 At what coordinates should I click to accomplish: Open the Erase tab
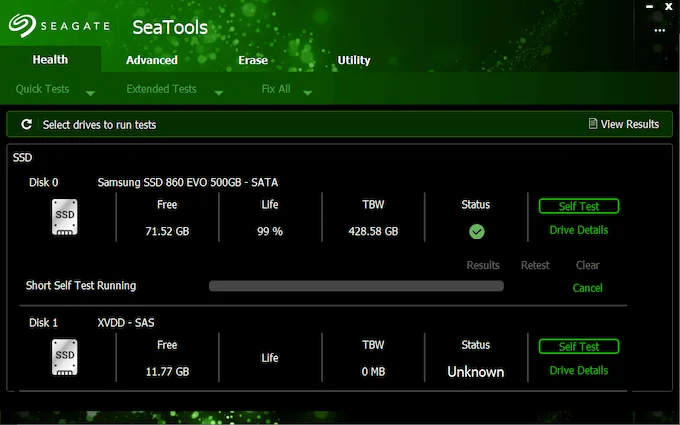point(253,60)
